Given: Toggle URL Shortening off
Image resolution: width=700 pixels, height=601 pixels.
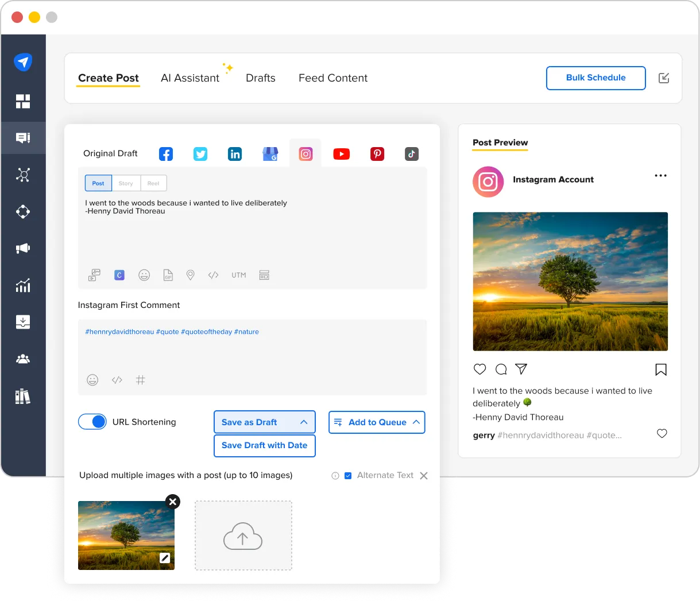Looking at the screenshot, I should [x=92, y=422].
